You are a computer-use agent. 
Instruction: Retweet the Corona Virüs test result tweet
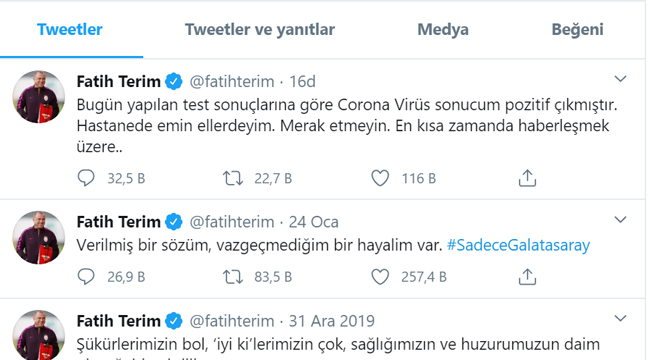pos(233,178)
